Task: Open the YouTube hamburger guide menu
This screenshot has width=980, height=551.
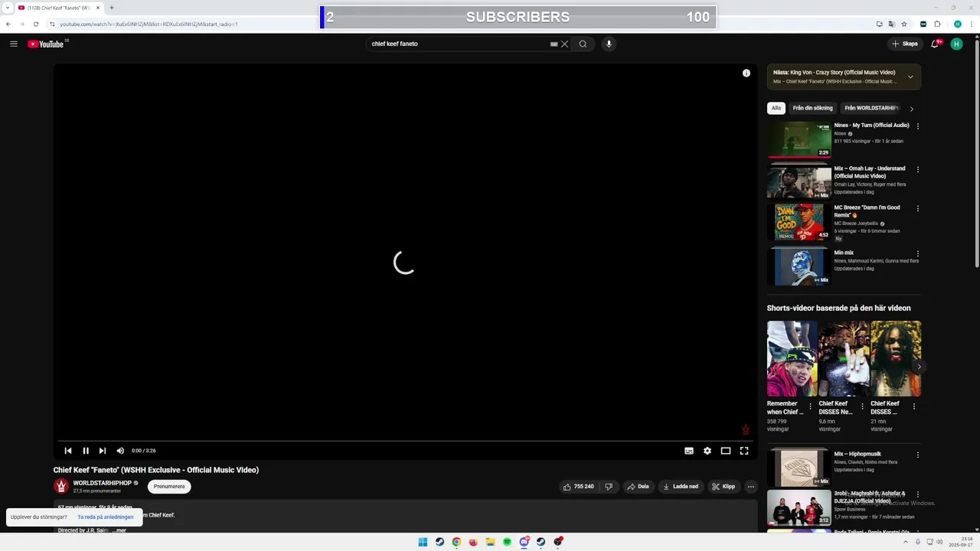Action: [x=14, y=44]
